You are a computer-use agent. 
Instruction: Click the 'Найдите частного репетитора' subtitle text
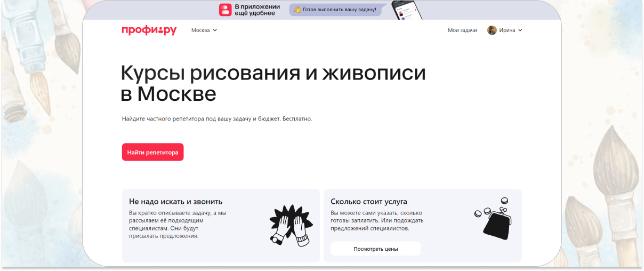pos(216,118)
